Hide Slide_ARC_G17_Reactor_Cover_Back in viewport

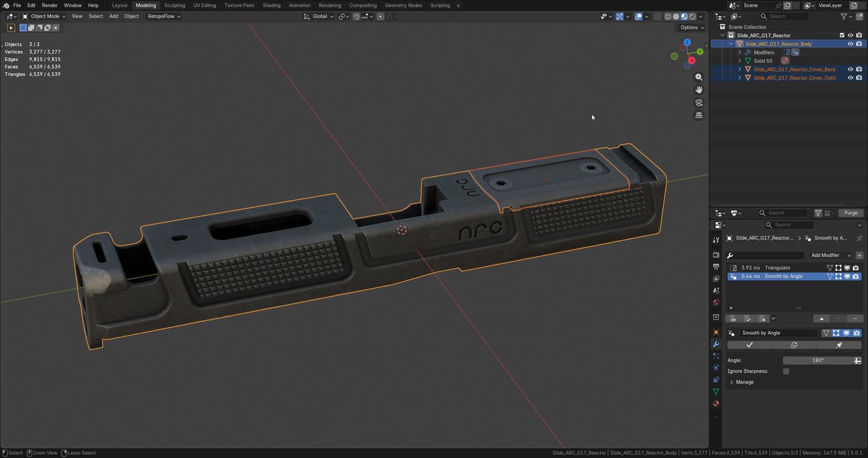click(x=850, y=69)
